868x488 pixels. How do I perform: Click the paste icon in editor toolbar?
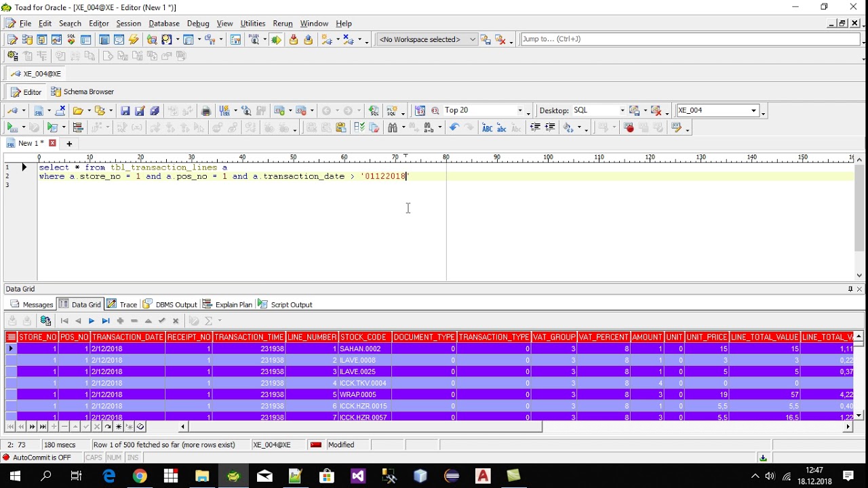[x=340, y=127]
